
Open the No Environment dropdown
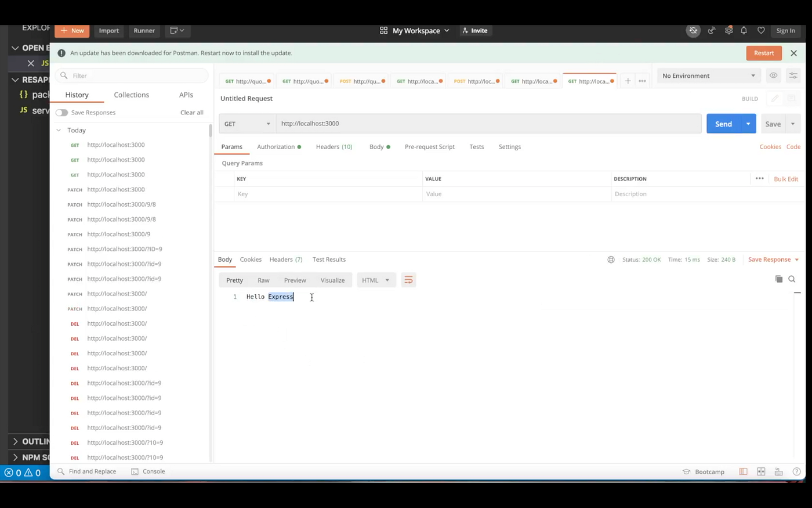[708, 75]
